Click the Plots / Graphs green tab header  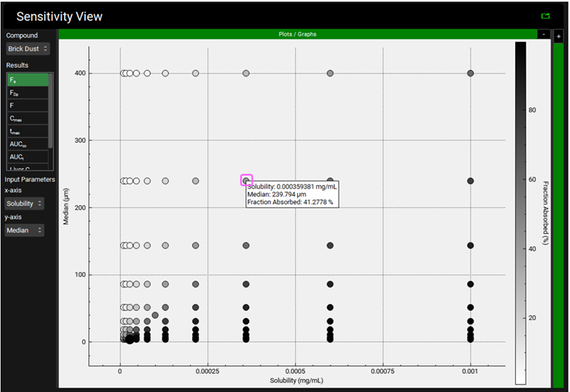coord(297,34)
